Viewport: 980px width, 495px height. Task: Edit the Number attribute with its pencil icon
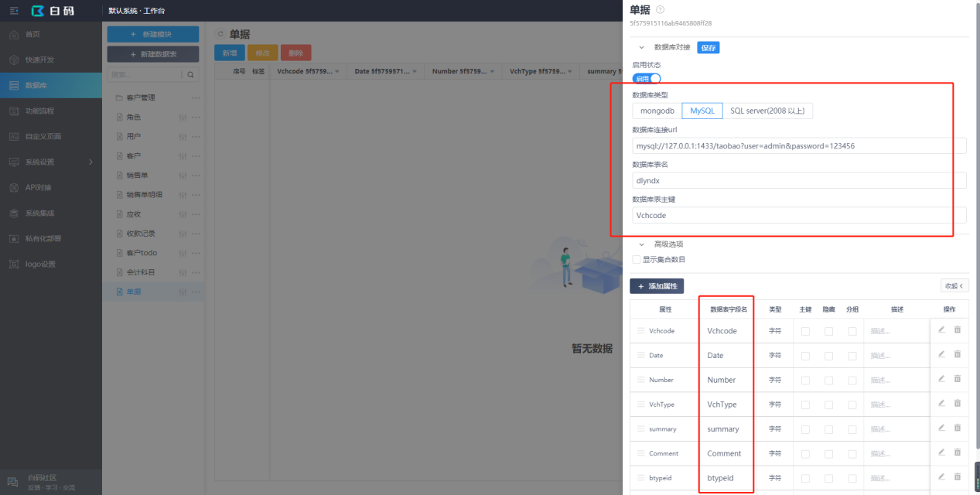(x=941, y=379)
